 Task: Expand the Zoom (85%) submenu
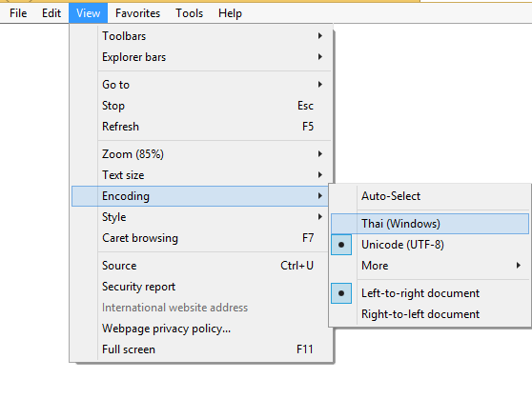tap(200, 154)
